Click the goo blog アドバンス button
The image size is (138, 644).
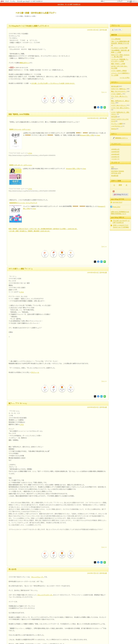pos(120,194)
